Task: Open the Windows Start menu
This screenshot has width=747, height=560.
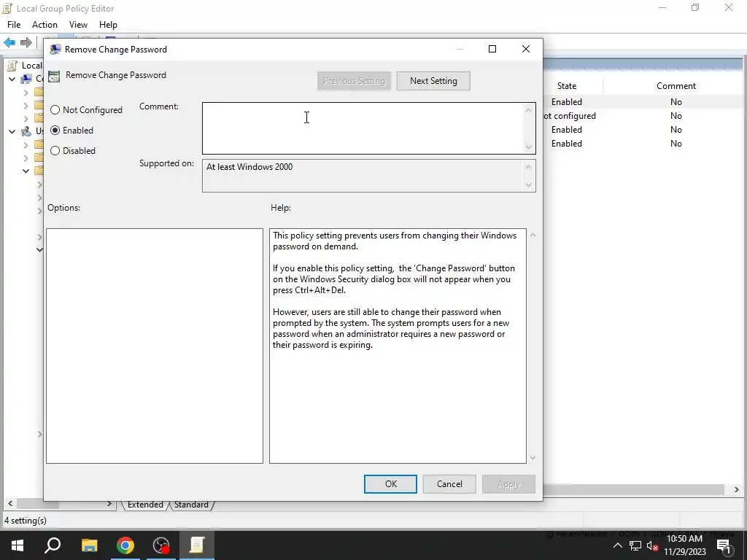Action: 18,545
